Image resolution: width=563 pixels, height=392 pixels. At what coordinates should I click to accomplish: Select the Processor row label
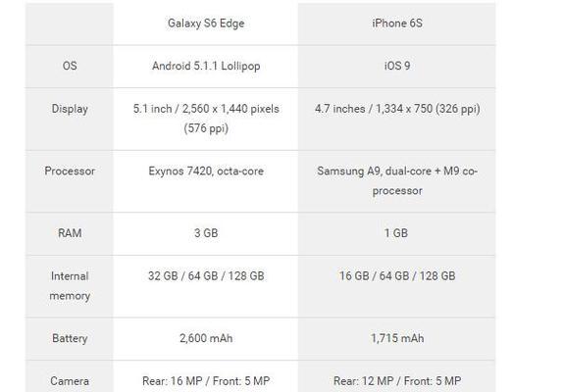pos(70,171)
